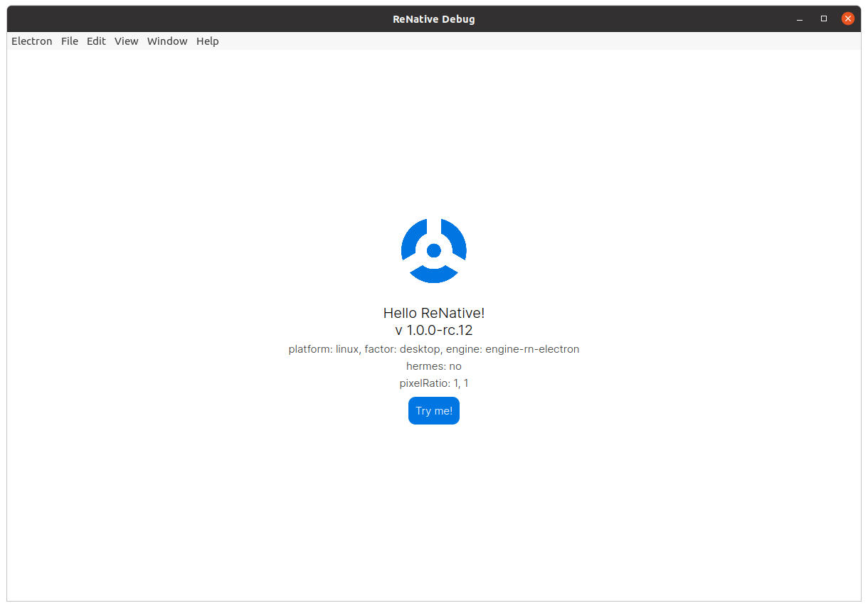868x608 pixels.
Task: Maximize the ReNative Debug window
Action: pos(824,19)
